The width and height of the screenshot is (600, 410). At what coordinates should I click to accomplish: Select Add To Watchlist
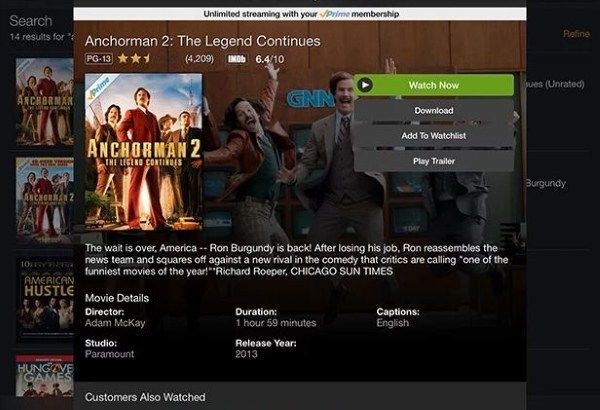[x=434, y=136]
